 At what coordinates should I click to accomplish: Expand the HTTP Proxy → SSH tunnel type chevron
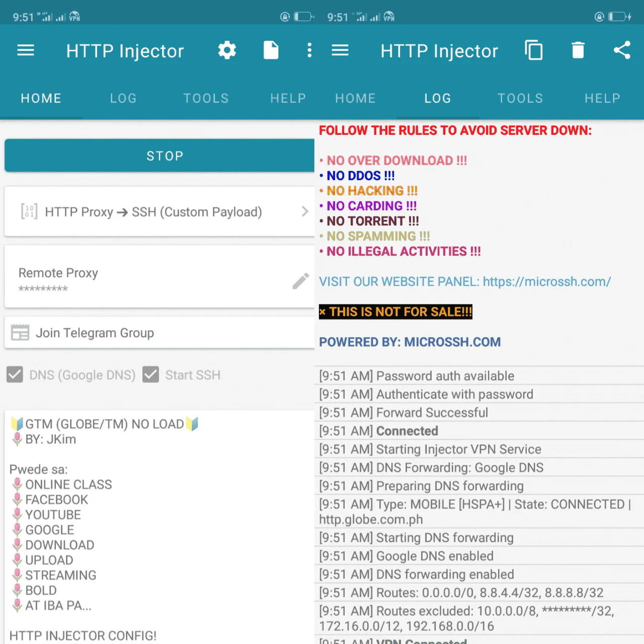point(304,211)
